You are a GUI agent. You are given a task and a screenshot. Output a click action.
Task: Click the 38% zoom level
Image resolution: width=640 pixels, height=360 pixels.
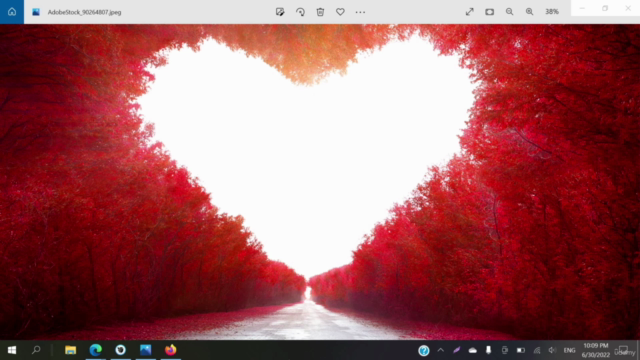pos(552,12)
